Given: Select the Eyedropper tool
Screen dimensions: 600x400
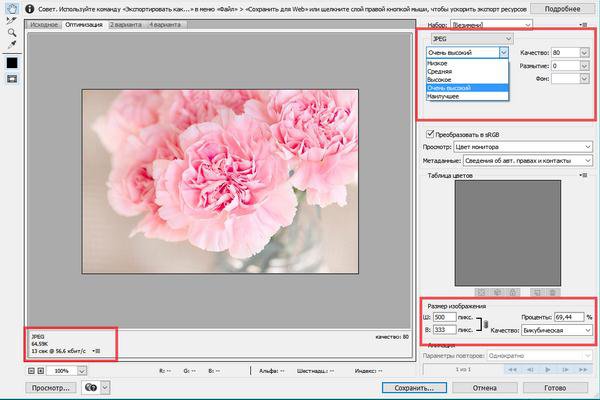Looking at the screenshot, I should click(13, 46).
